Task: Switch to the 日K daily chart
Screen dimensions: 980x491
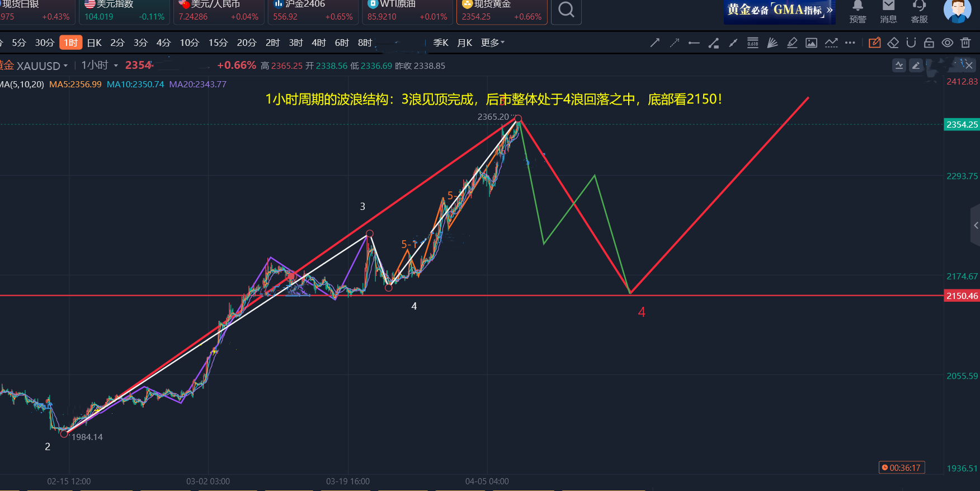Action: (x=95, y=43)
